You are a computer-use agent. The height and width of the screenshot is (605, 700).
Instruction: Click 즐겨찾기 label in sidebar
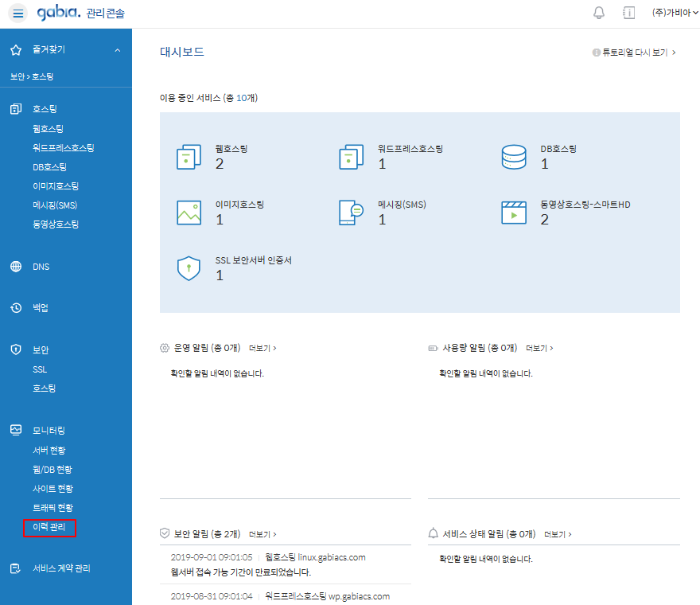pyautogui.click(x=49, y=49)
